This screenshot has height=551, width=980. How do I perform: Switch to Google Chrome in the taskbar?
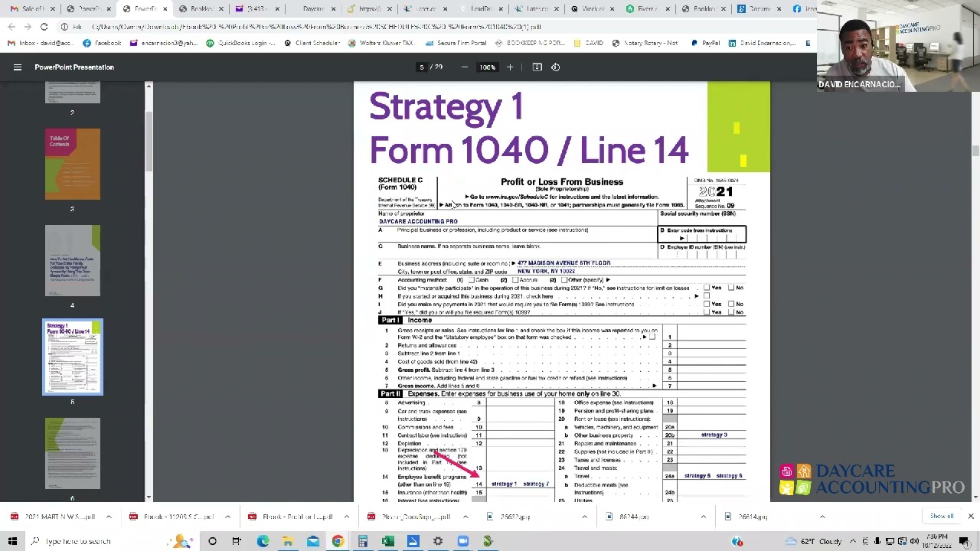click(338, 541)
